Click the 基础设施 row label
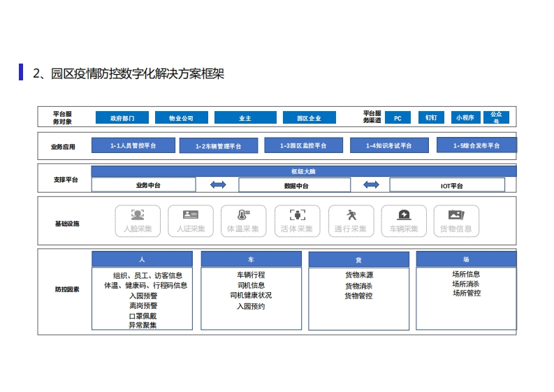The width and height of the screenshot is (554, 392). pos(67,224)
